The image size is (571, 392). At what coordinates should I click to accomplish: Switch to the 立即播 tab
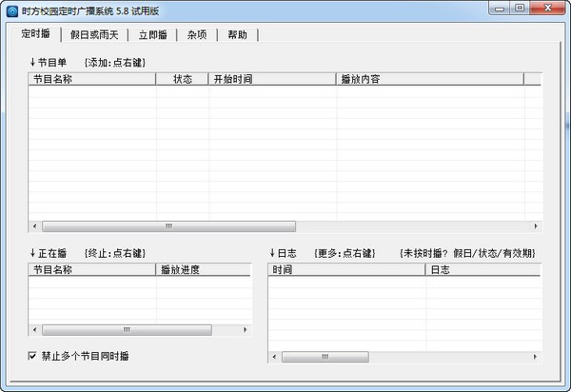pyautogui.click(x=152, y=35)
